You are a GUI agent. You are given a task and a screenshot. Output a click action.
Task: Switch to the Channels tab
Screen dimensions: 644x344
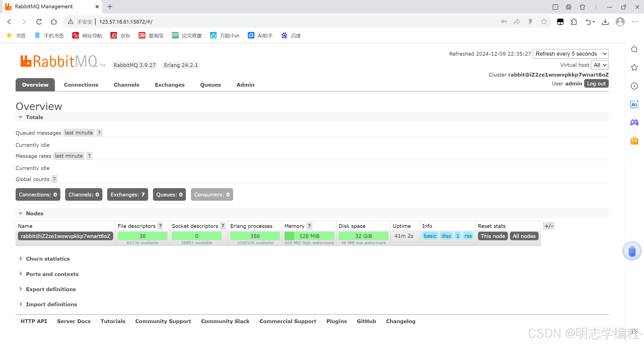(126, 85)
